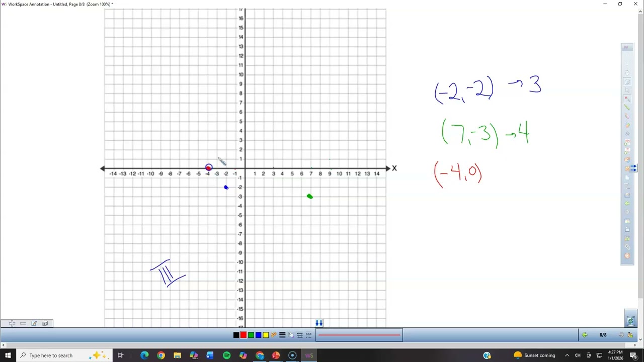This screenshot has height=362, width=644.
Task: Go to the previous page with yellow arrow
Action: click(585, 335)
